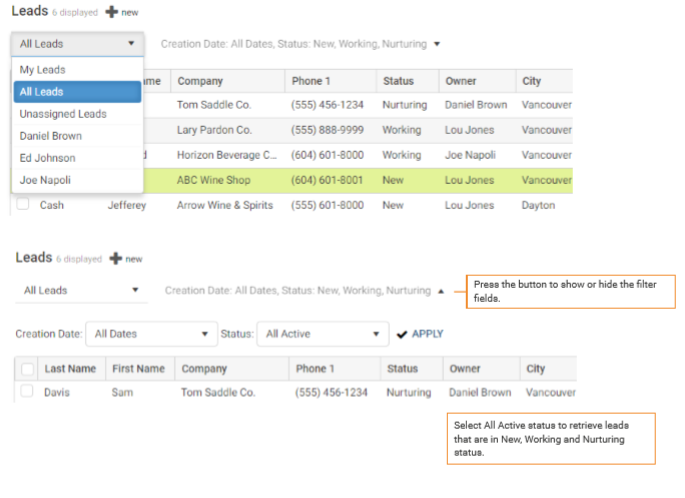685x498 pixels.
Task: Sort by Last Name column header
Action: click(x=70, y=369)
